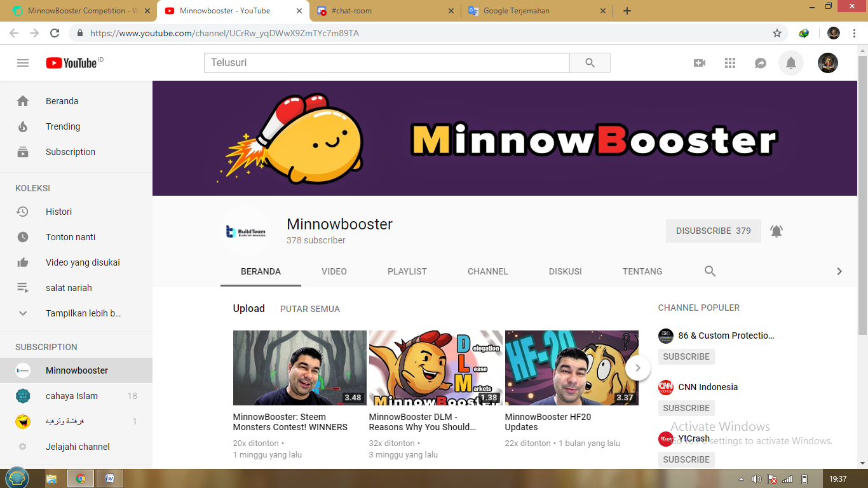Open Steem Monsters Contest WINNERS thumbnail

click(x=300, y=368)
